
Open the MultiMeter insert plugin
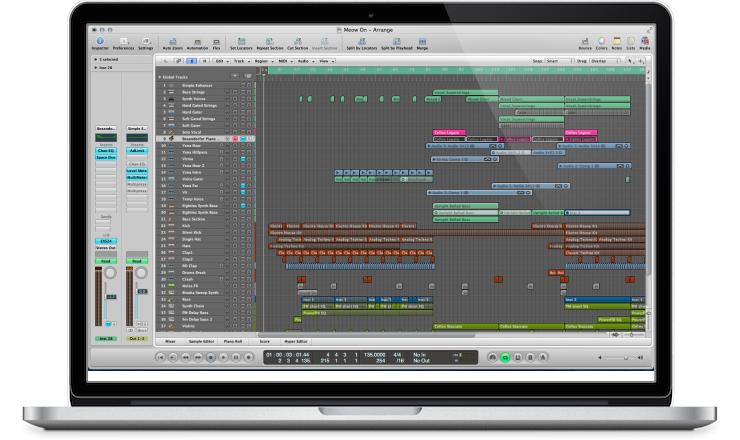[137, 177]
